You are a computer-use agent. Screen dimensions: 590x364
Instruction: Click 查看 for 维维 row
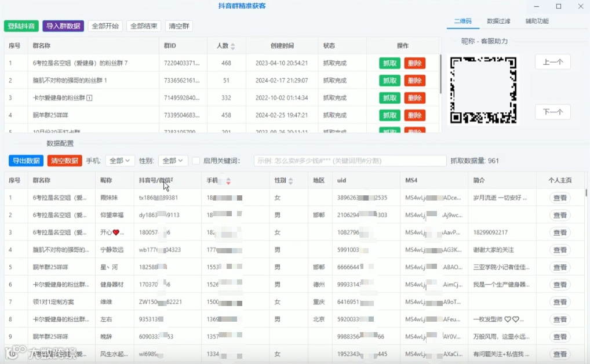(560, 301)
